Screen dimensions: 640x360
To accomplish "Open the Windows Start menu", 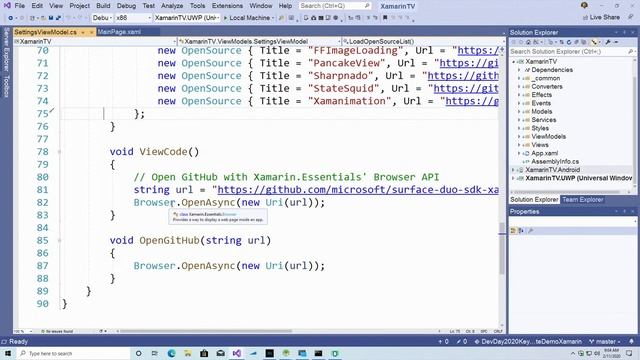I will (x=7, y=353).
